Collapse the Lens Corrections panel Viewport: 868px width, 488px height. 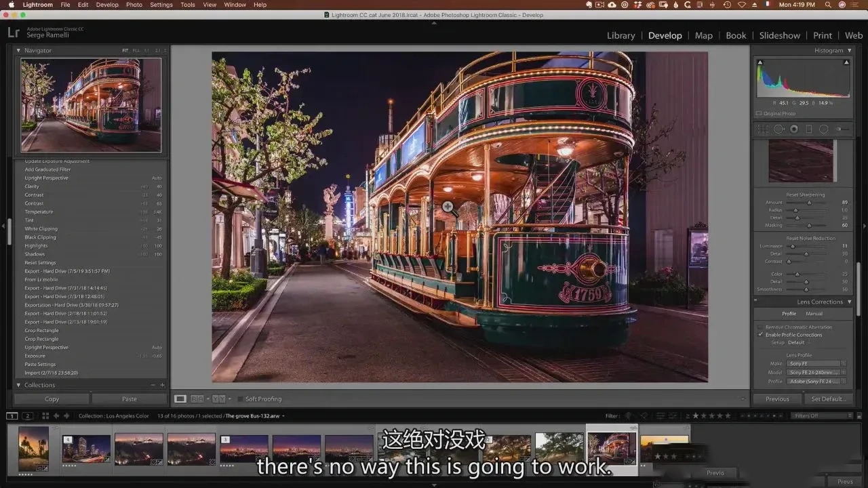tap(849, 302)
